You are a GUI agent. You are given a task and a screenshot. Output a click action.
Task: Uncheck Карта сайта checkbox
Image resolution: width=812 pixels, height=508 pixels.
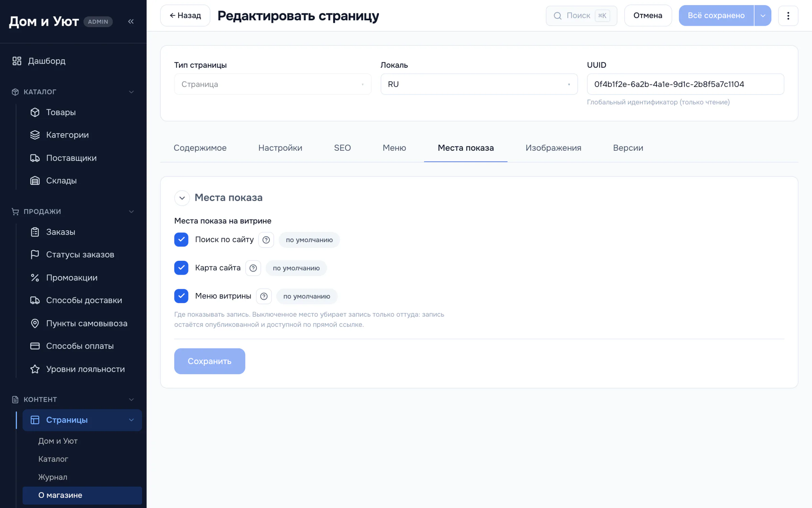[x=181, y=268]
